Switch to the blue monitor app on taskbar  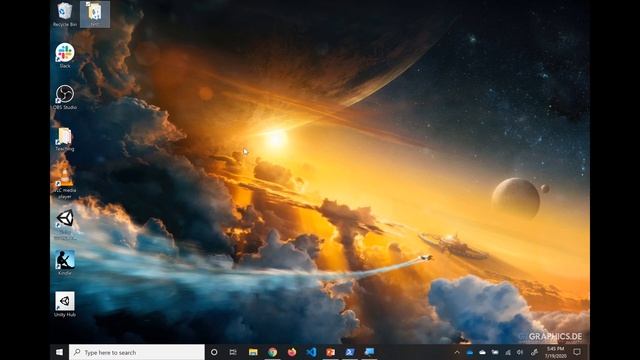point(369,352)
